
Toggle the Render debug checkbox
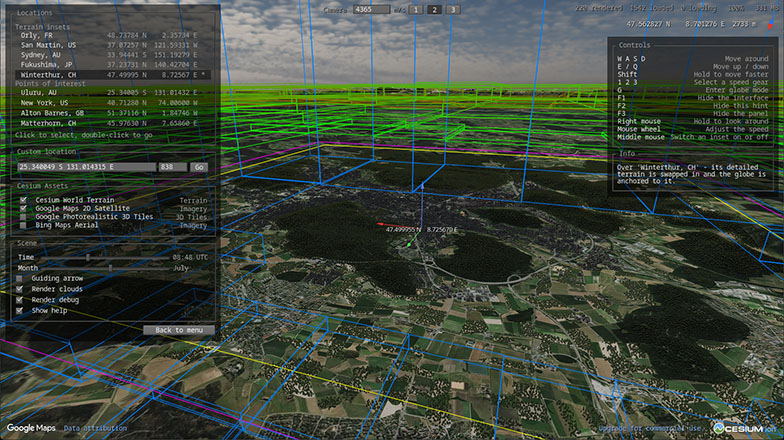click(x=20, y=300)
